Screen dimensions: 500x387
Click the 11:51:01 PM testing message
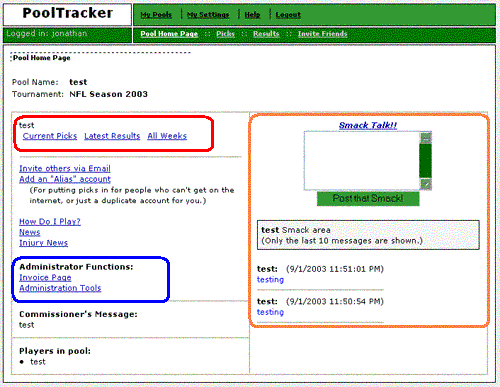coord(270,280)
